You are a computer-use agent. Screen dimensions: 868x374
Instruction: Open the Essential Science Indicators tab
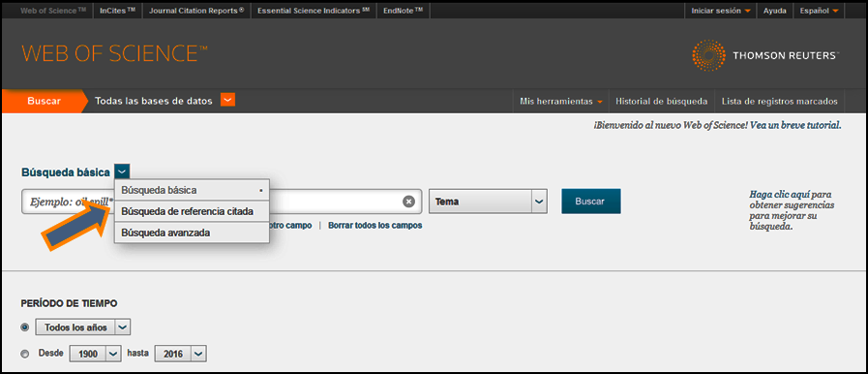(314, 11)
